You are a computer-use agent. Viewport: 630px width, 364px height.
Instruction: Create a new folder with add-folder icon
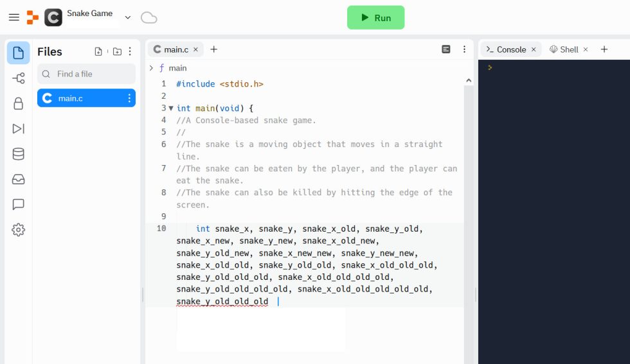(117, 51)
